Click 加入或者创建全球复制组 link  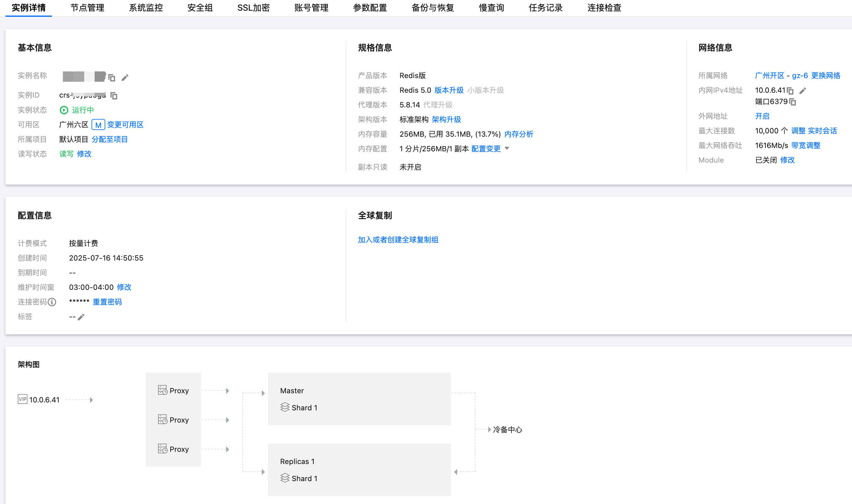click(398, 240)
